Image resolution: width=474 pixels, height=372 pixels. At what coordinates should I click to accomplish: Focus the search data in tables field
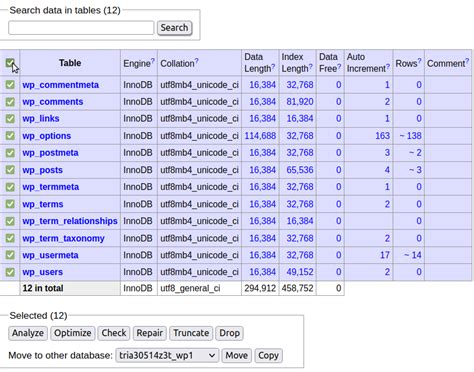click(81, 28)
